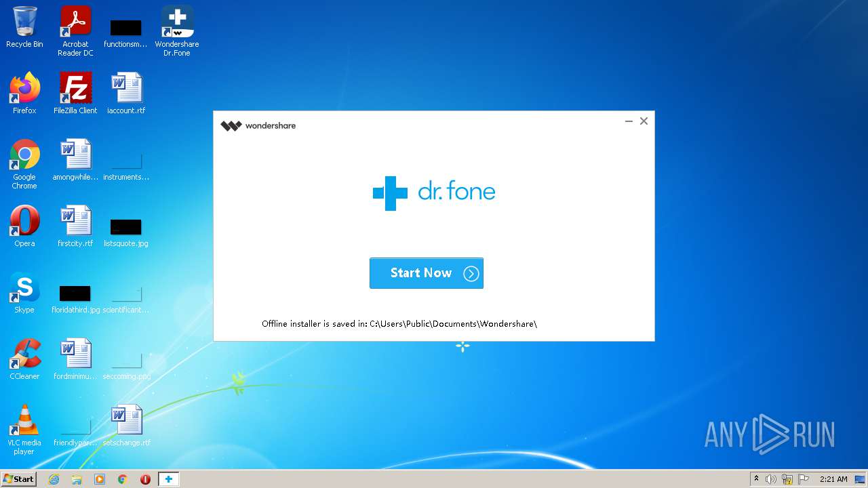
Task: Select the amongwhile... document
Action: pos(75,161)
